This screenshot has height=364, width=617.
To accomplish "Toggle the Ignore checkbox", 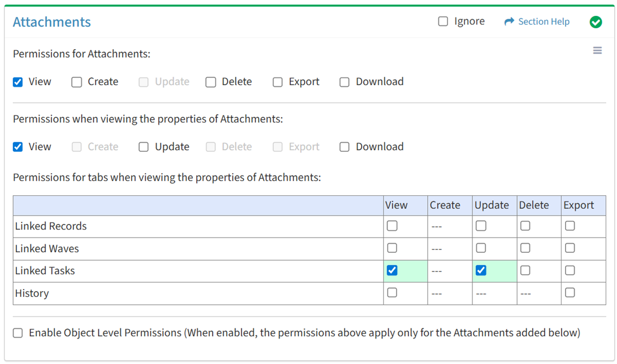I will 443,21.
